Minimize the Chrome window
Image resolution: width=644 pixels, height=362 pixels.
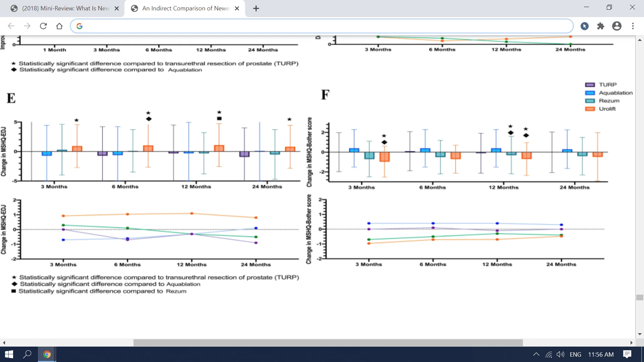click(x=586, y=7)
